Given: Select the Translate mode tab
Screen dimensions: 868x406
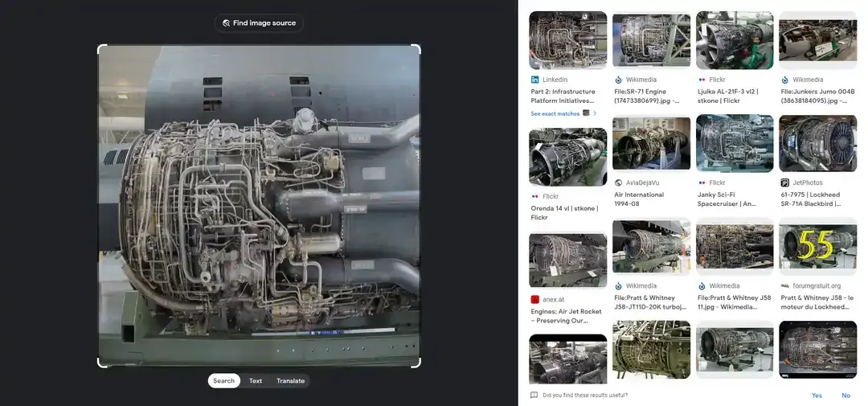Looking at the screenshot, I should click(x=291, y=381).
